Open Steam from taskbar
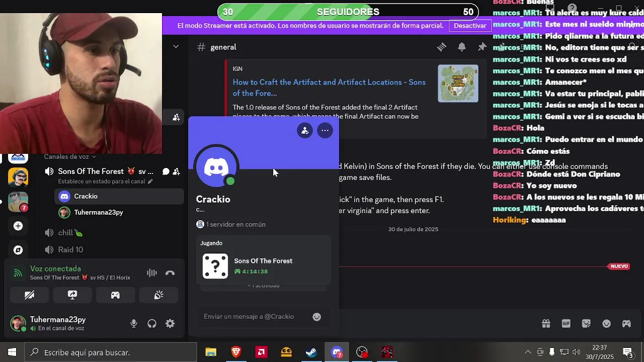Viewport: 644px width, 362px height. coord(311,352)
